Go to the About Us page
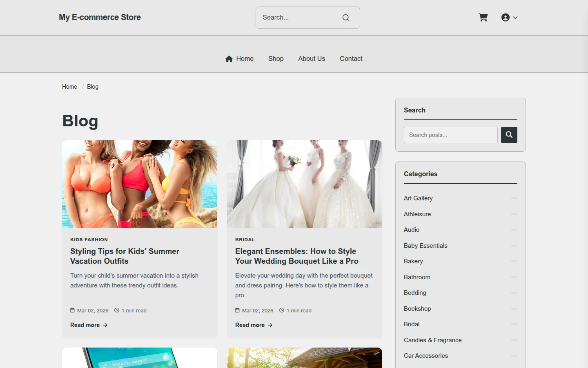588x368 pixels. pyautogui.click(x=312, y=59)
